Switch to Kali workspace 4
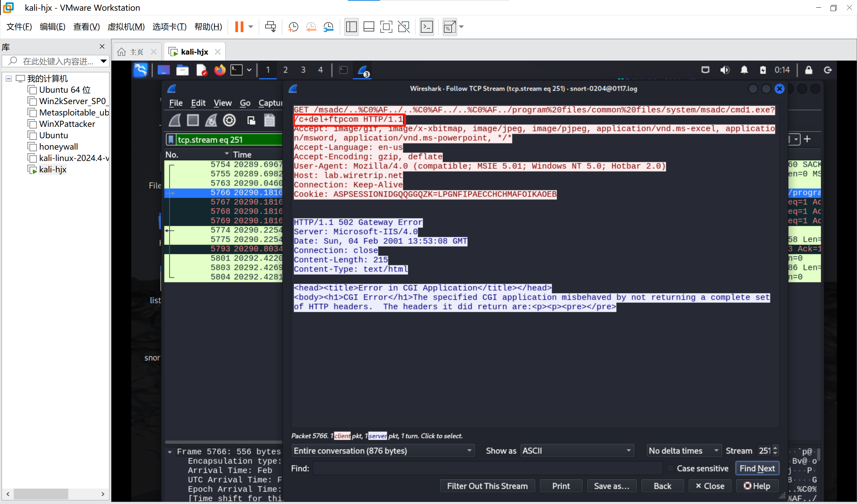Viewport: 857px width, 504px height. [x=320, y=70]
